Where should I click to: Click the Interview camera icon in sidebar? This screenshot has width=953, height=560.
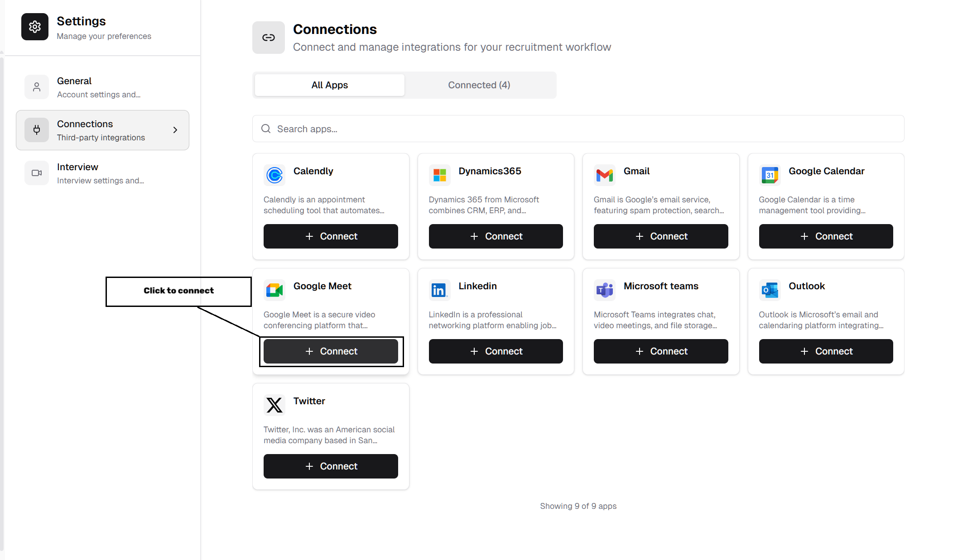[x=36, y=173]
